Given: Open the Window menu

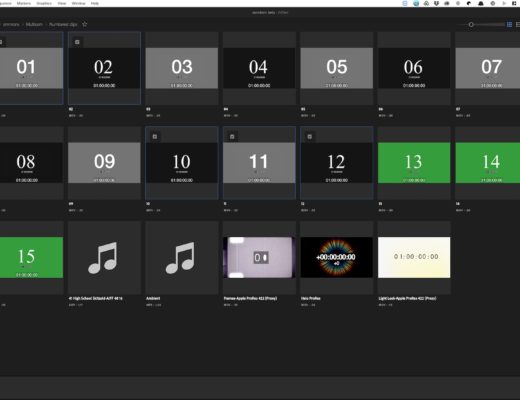Looking at the screenshot, I should pyautogui.click(x=78, y=3).
